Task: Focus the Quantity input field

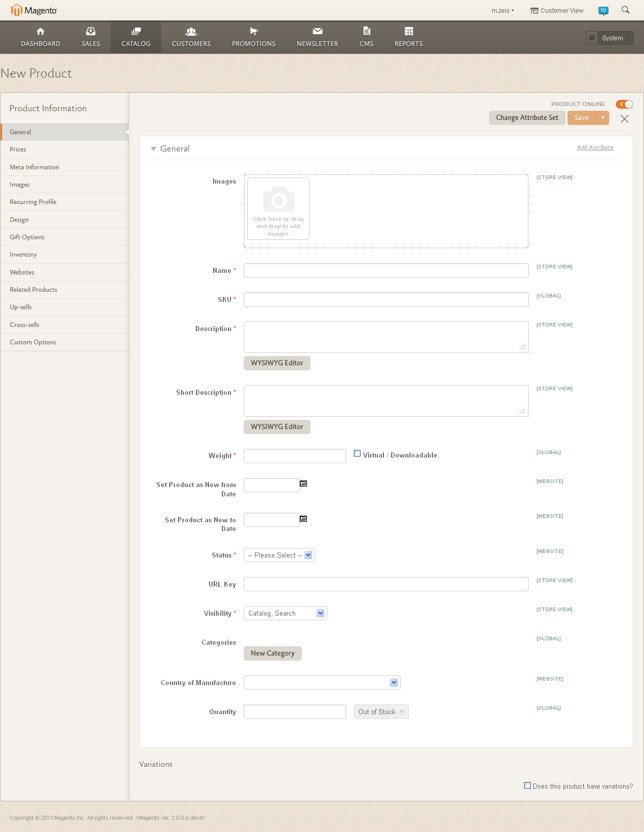Action: click(x=295, y=712)
